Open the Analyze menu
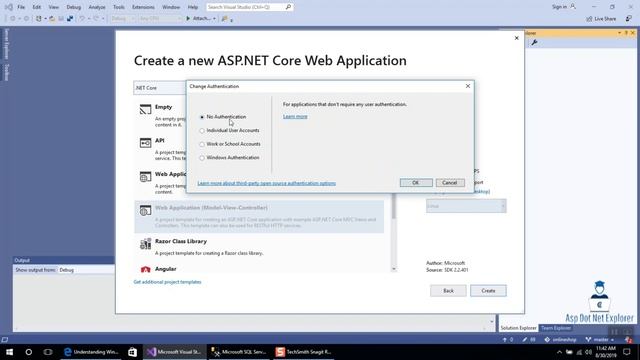This screenshot has height=360, width=640. 97,7
